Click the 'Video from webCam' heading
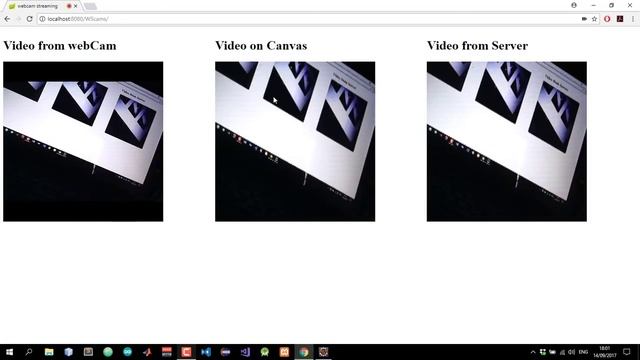The image size is (640, 360). [x=60, y=46]
